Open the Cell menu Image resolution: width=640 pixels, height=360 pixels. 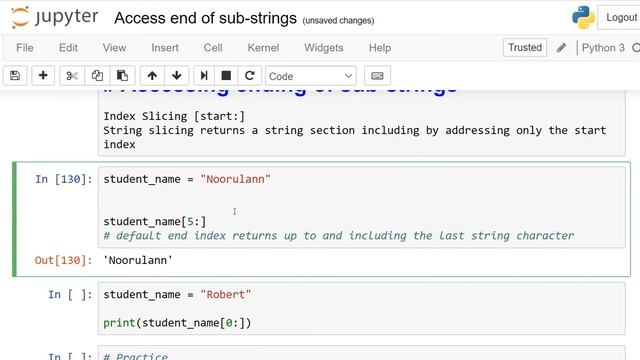213,48
